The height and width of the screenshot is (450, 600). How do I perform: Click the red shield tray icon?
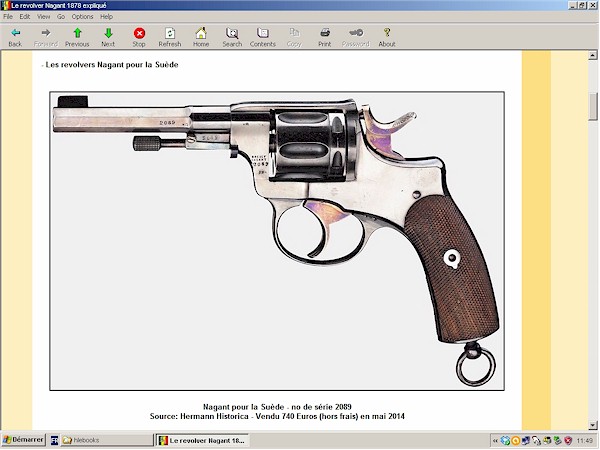pos(568,441)
